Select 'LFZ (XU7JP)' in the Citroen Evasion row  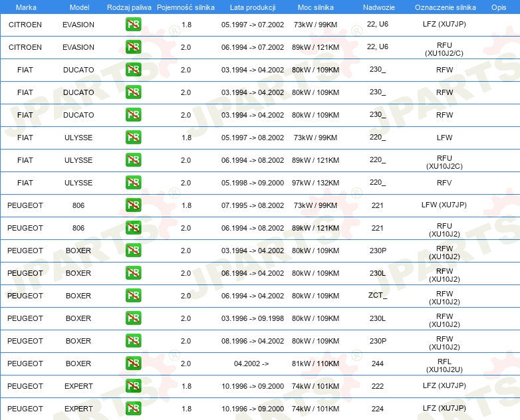[444, 24]
